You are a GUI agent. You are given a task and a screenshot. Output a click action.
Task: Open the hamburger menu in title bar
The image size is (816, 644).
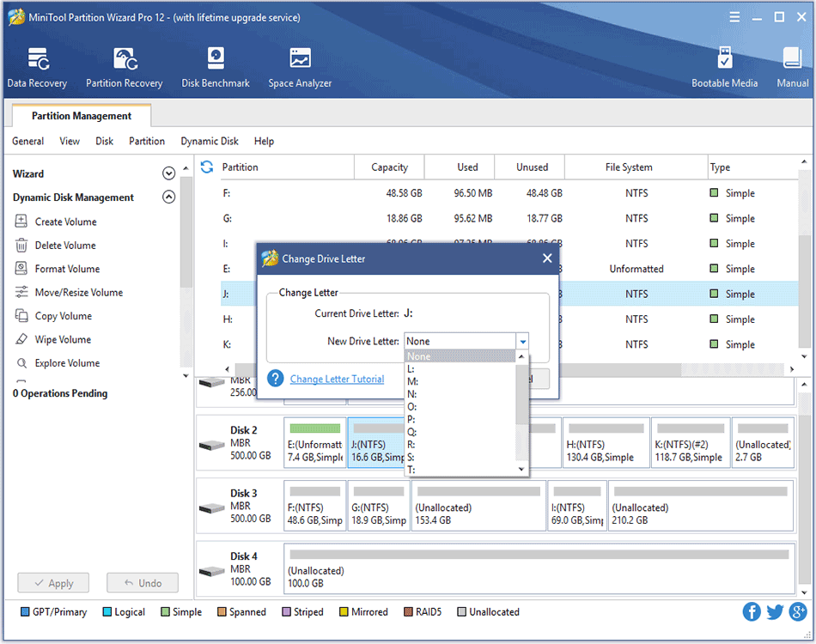(734, 17)
